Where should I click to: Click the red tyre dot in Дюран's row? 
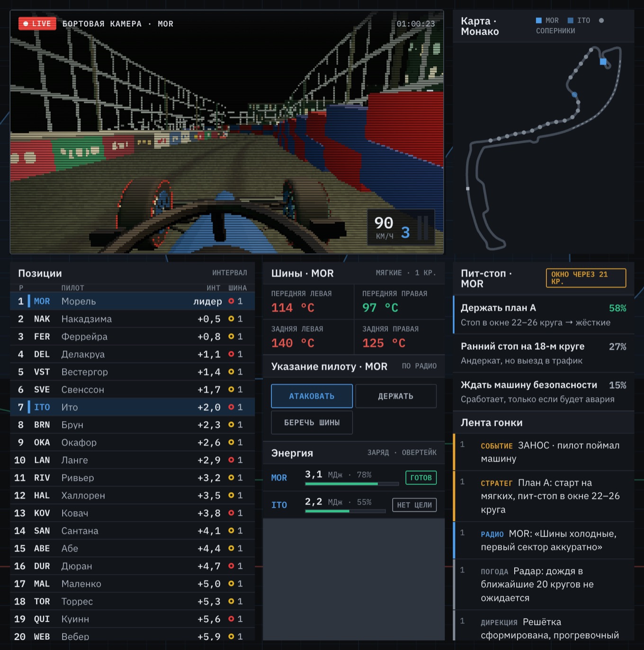231,566
